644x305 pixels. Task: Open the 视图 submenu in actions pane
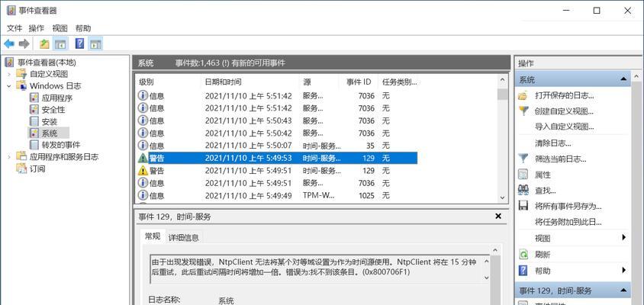coord(572,238)
